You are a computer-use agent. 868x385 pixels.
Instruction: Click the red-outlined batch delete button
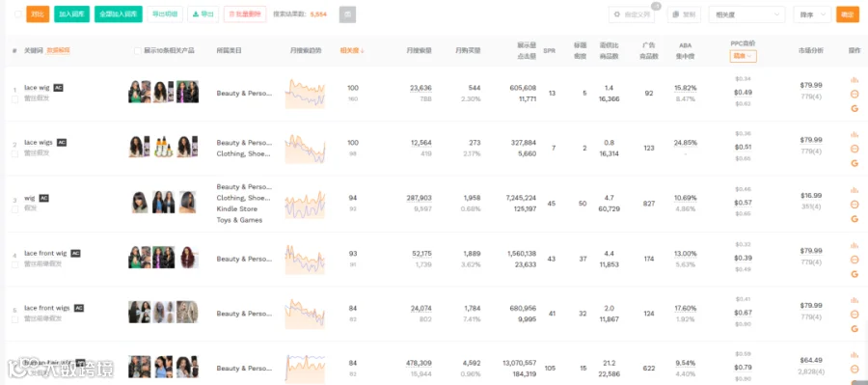point(245,14)
